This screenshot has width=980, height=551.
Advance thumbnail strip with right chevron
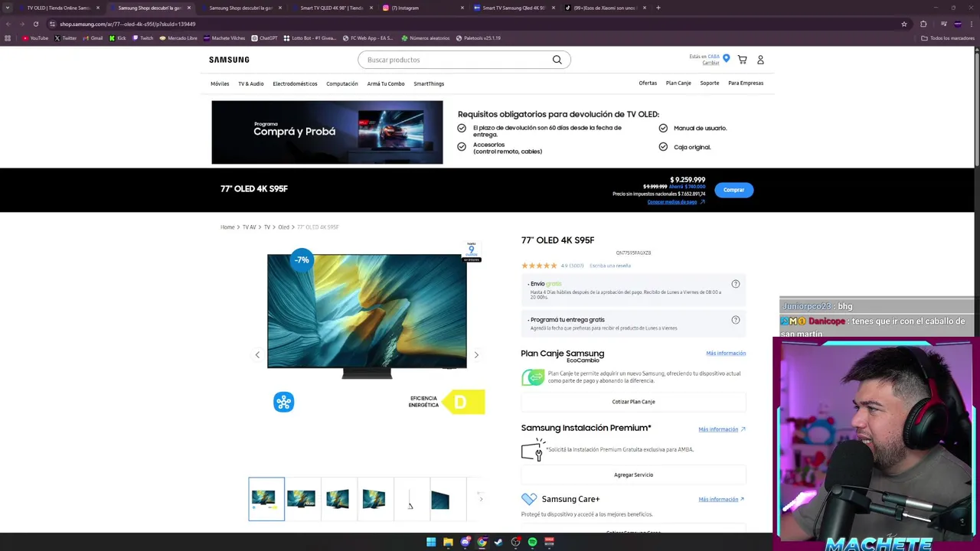481,499
